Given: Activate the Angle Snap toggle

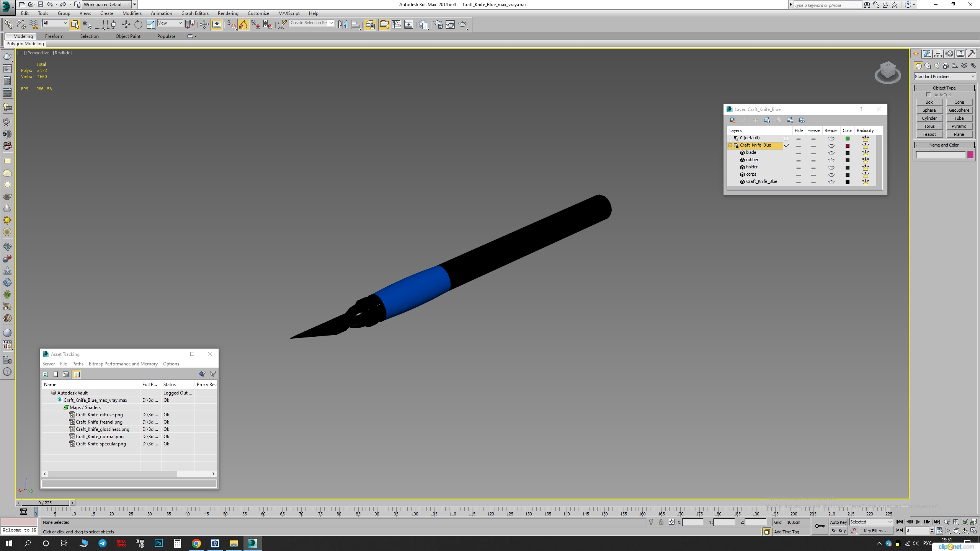Looking at the screenshot, I should click(243, 24).
